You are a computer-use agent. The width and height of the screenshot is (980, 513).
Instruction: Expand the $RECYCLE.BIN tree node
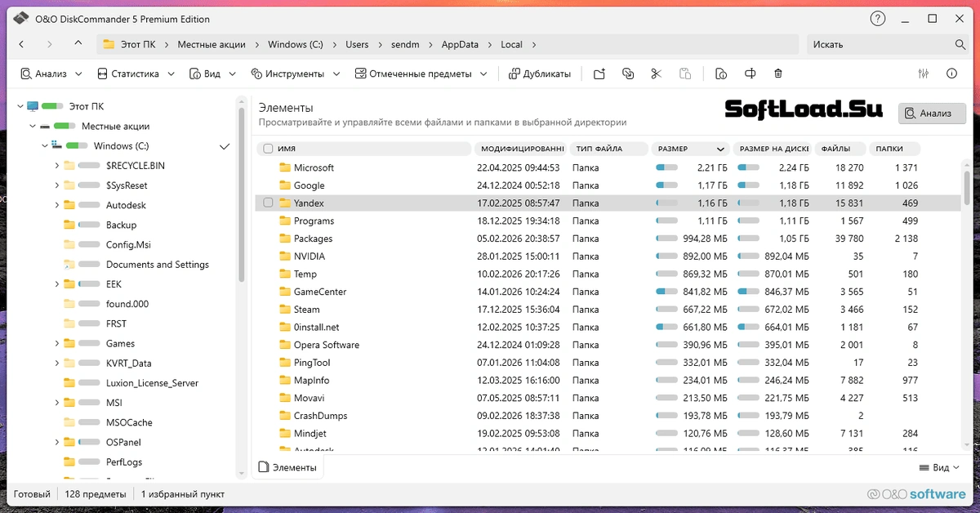[57, 166]
